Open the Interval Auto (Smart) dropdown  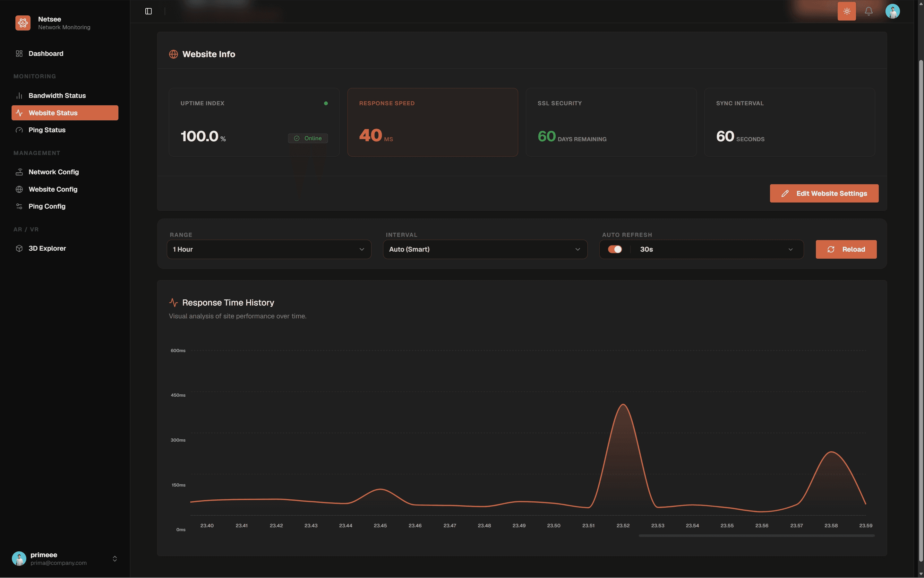coord(485,249)
